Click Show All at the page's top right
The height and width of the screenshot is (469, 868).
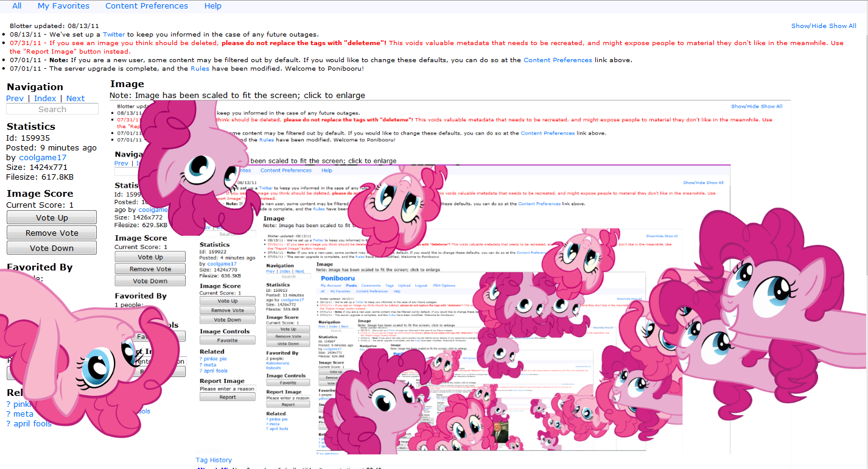click(x=843, y=26)
